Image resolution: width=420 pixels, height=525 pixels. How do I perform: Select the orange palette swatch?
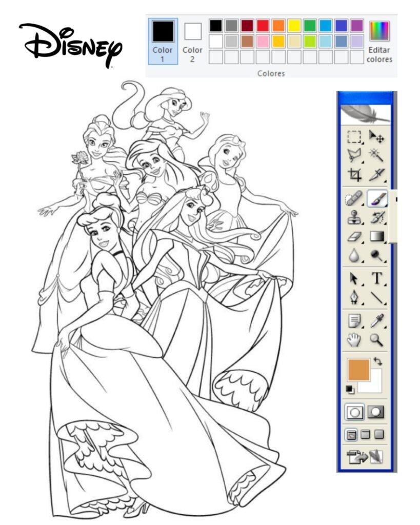click(x=278, y=26)
